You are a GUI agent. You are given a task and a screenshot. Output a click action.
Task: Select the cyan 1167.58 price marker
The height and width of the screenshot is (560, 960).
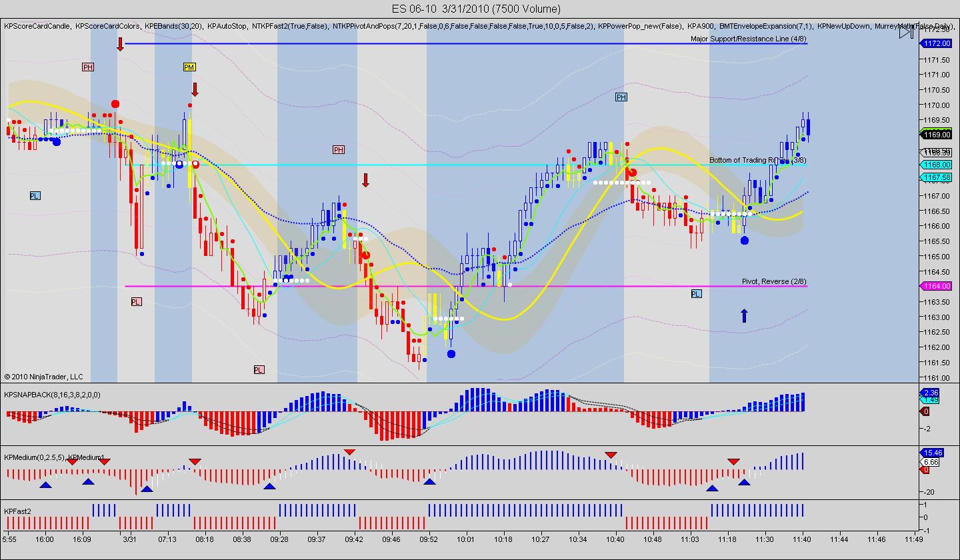point(937,177)
